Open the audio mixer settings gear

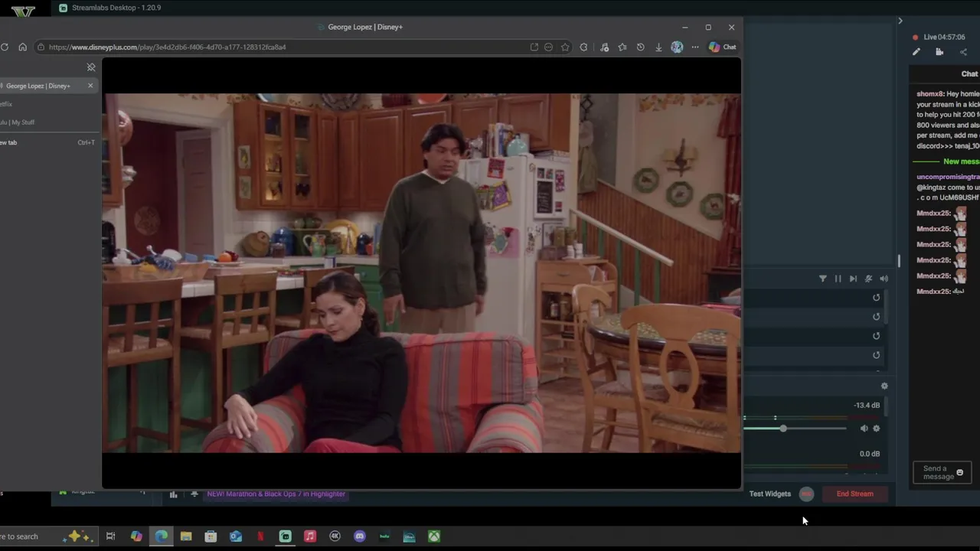pos(884,386)
